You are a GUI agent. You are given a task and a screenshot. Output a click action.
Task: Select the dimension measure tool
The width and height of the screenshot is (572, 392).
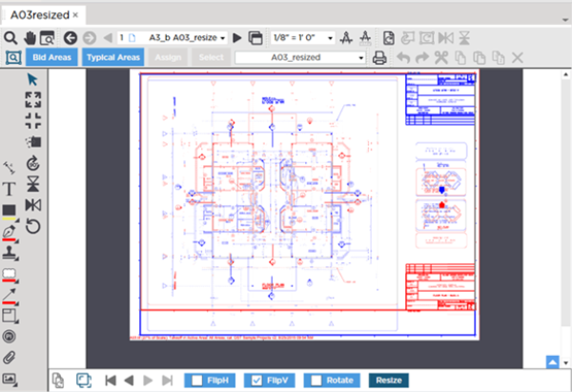click(x=10, y=168)
